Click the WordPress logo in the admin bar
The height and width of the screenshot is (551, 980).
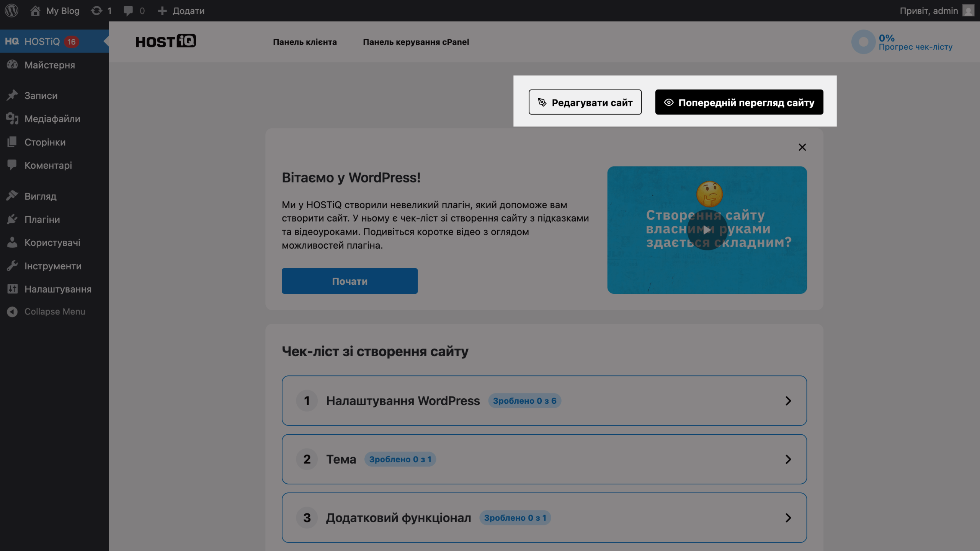tap(12, 10)
